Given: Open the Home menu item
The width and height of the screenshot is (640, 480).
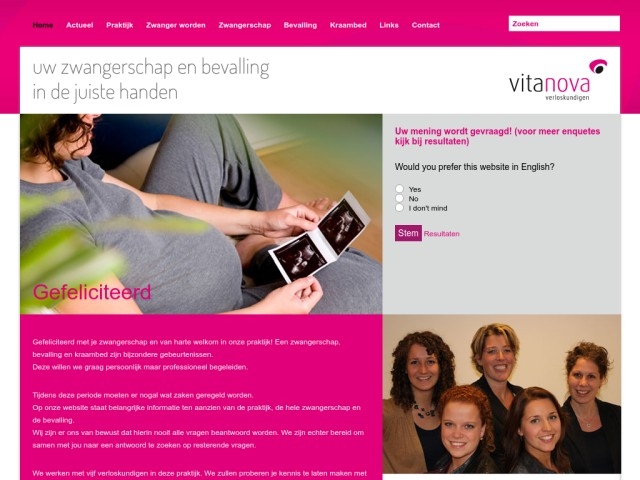Looking at the screenshot, I should coord(43,25).
